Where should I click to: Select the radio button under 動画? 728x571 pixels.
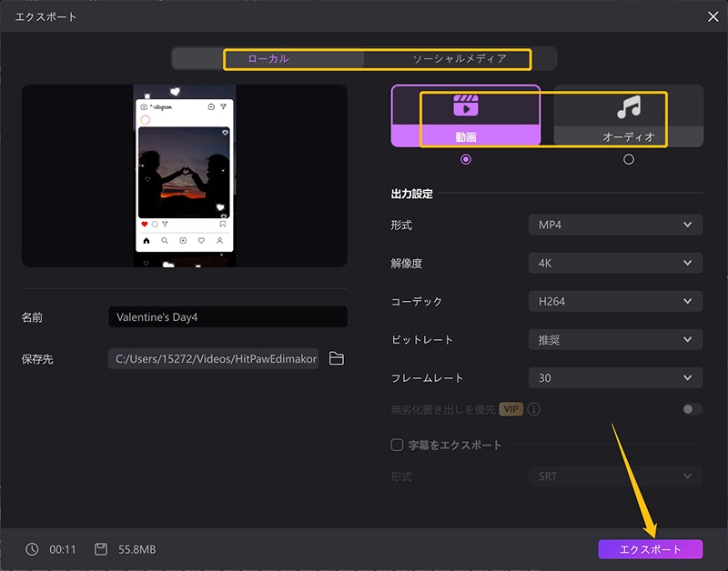(x=466, y=159)
